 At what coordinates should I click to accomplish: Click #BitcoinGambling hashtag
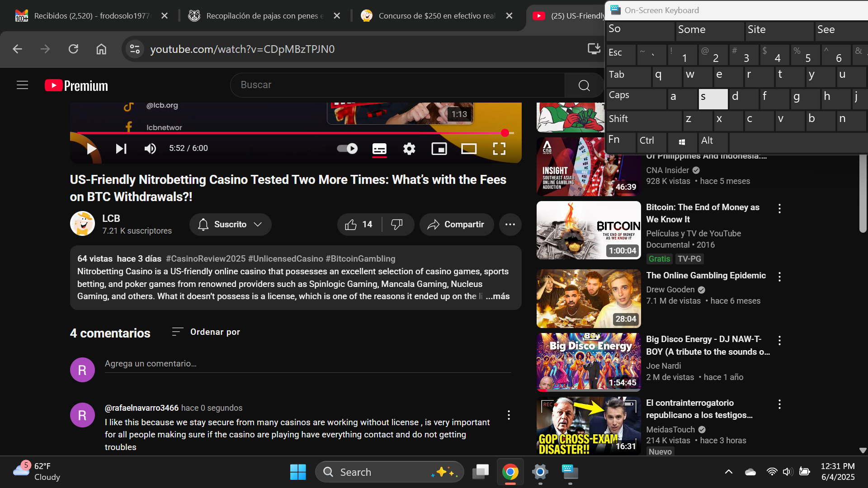click(x=360, y=259)
